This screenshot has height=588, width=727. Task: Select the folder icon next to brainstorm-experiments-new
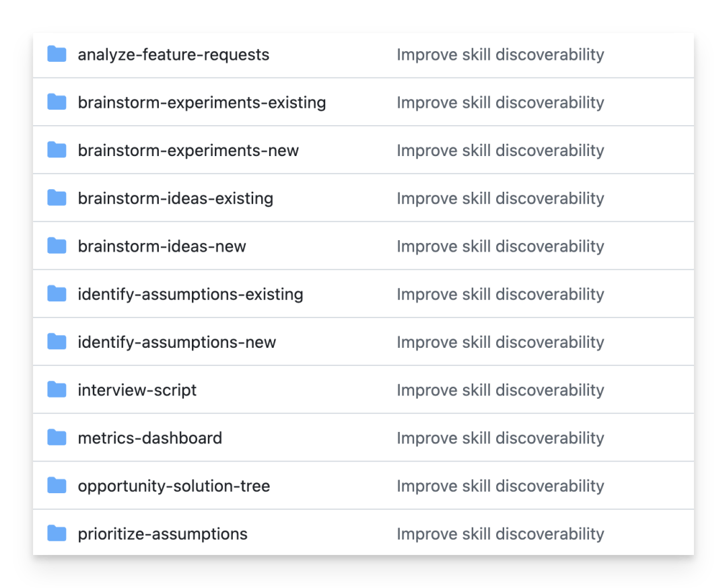(57, 150)
